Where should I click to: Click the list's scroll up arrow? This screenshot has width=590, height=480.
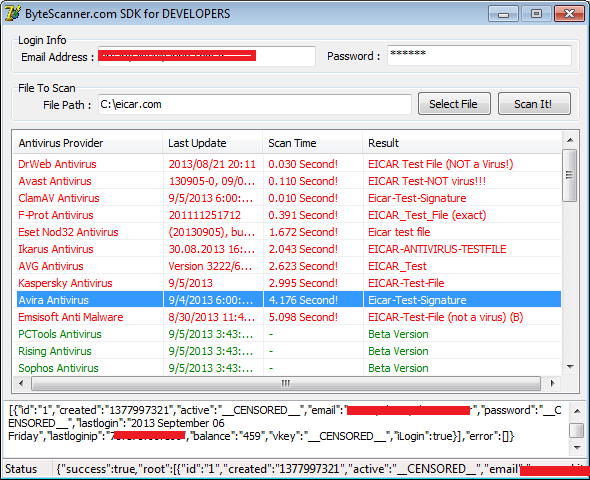570,140
